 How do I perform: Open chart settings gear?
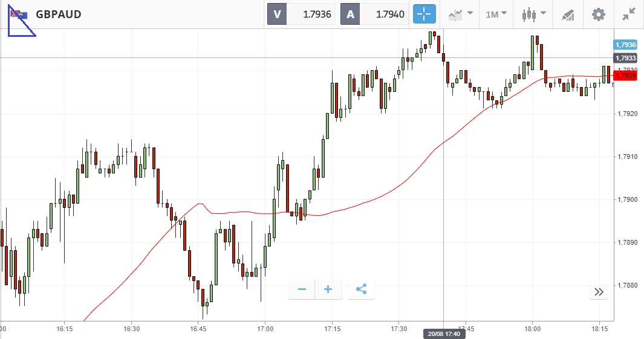click(598, 14)
